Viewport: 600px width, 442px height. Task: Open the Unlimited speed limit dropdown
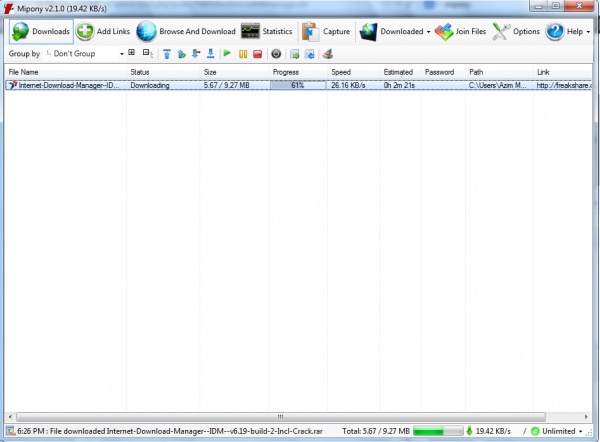click(x=557, y=431)
